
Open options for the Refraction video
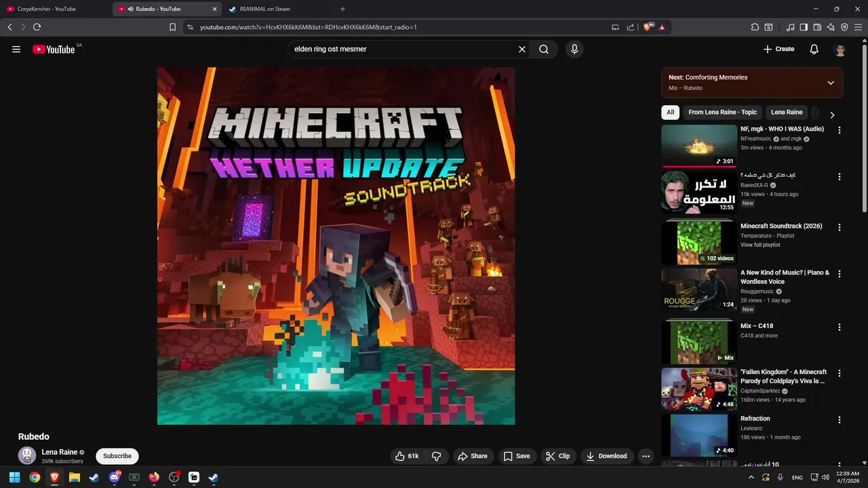839,420
